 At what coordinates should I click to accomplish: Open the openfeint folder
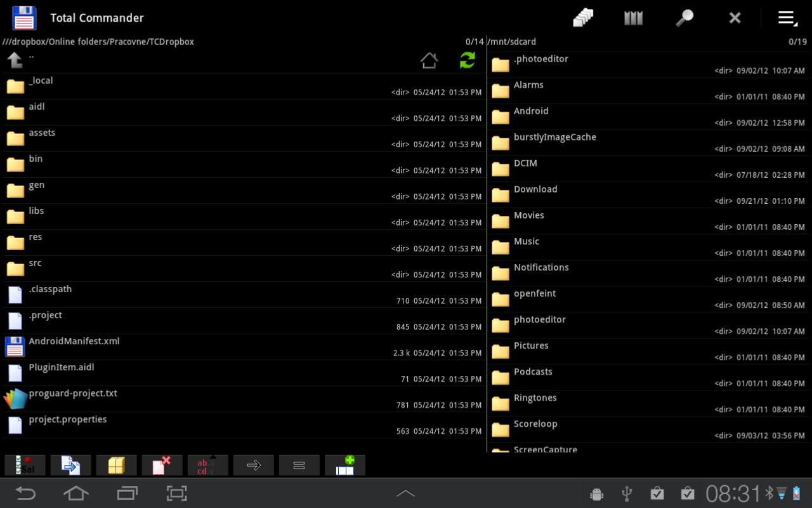[x=650, y=299]
